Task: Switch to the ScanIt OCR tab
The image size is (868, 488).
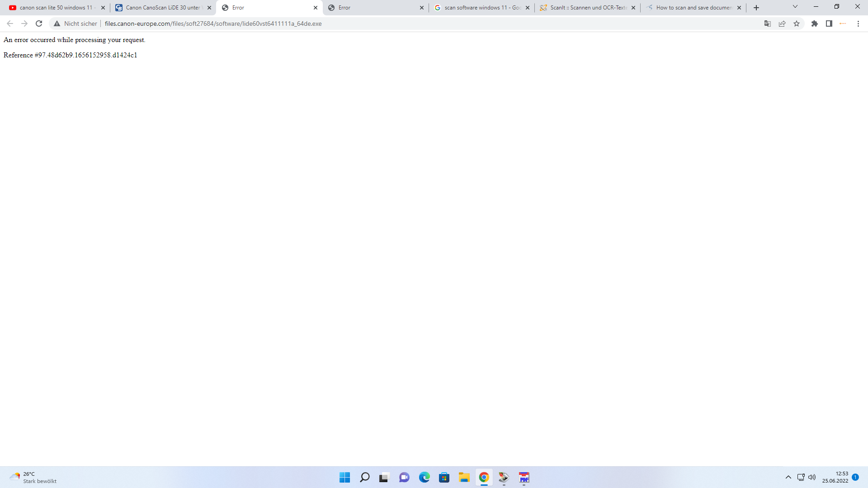Action: 583,7
